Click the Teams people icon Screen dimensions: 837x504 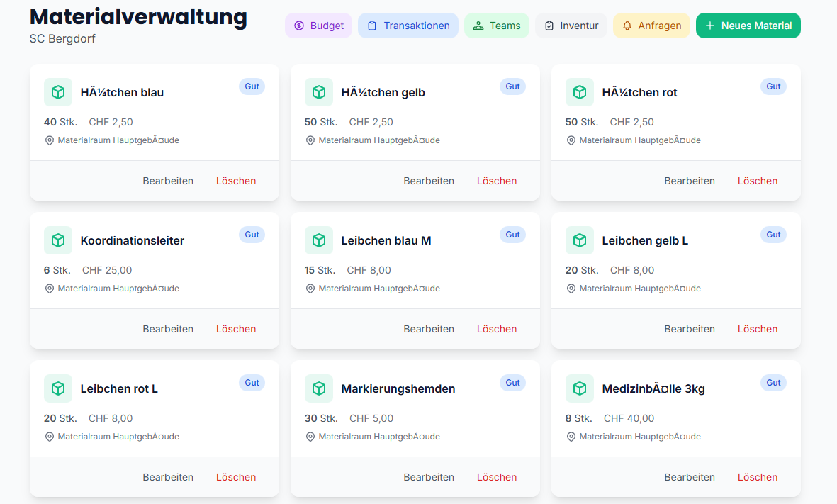pyautogui.click(x=479, y=25)
